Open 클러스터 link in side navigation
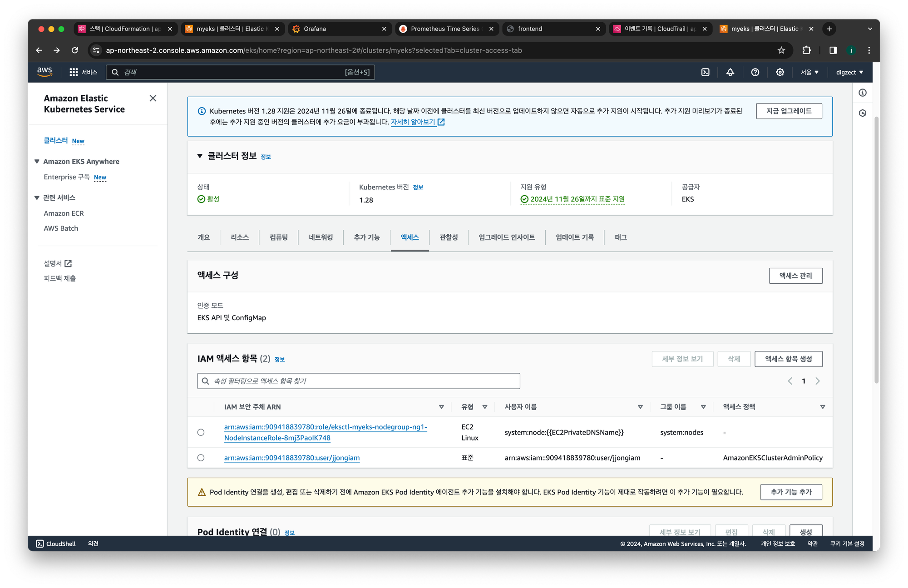Viewport: 908px width, 588px height. 56,141
